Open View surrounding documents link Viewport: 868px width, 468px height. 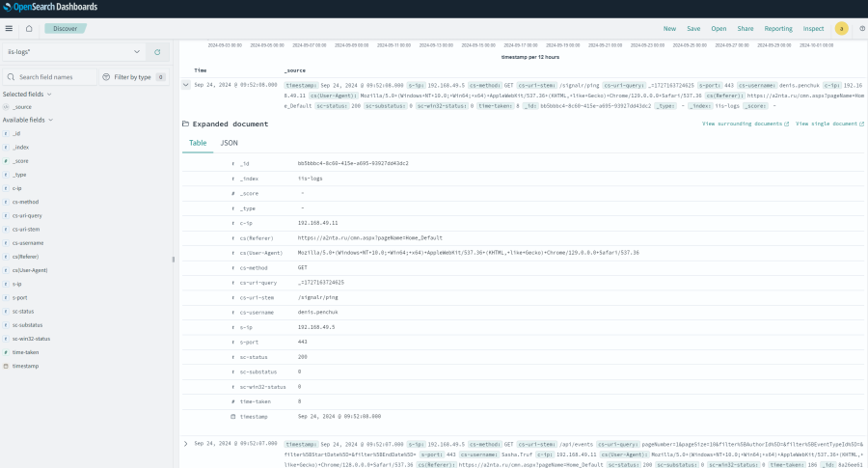click(x=746, y=124)
